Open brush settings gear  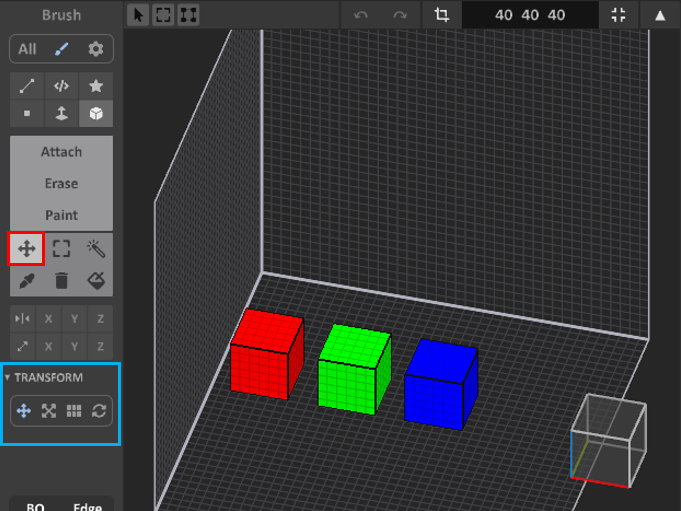point(96,49)
